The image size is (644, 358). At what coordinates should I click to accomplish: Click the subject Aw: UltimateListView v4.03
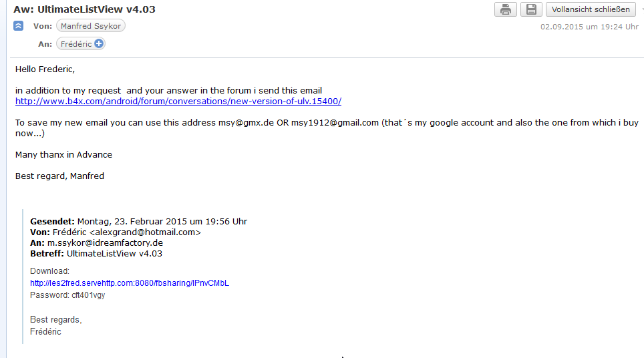pos(85,9)
